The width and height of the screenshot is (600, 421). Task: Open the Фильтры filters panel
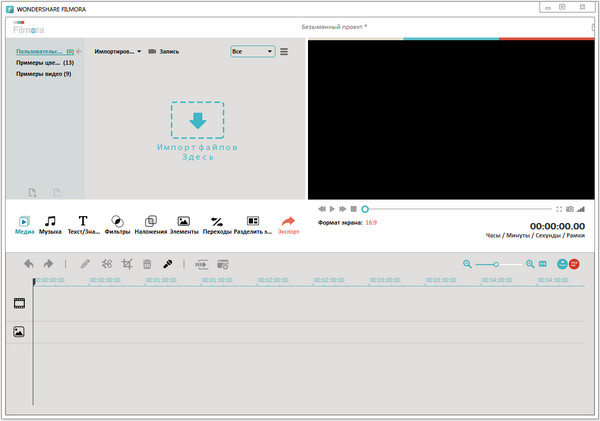click(117, 224)
